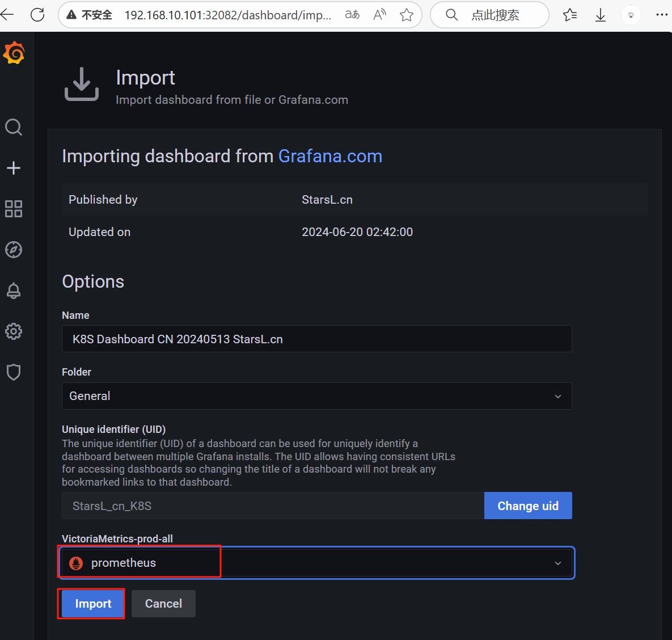Open the Dashboards grid icon in sidebar
Image resolution: width=672 pixels, height=640 pixels.
click(14, 209)
